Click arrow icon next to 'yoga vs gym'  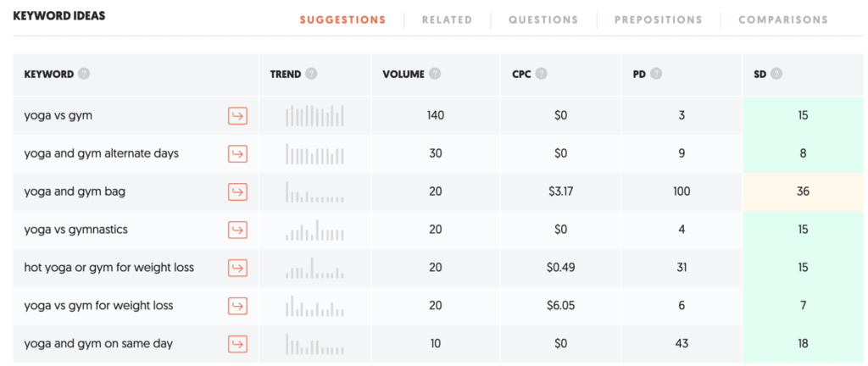[237, 115]
